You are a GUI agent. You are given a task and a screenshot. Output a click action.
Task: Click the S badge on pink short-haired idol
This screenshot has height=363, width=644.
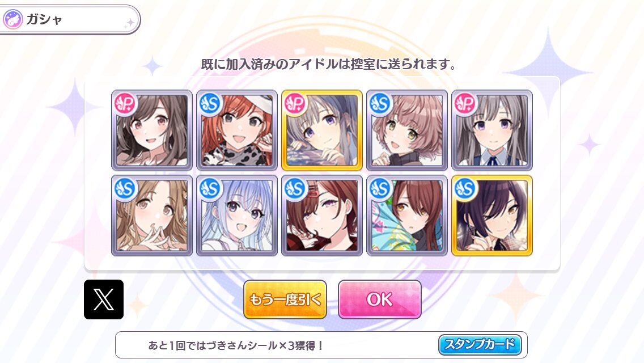(x=380, y=103)
